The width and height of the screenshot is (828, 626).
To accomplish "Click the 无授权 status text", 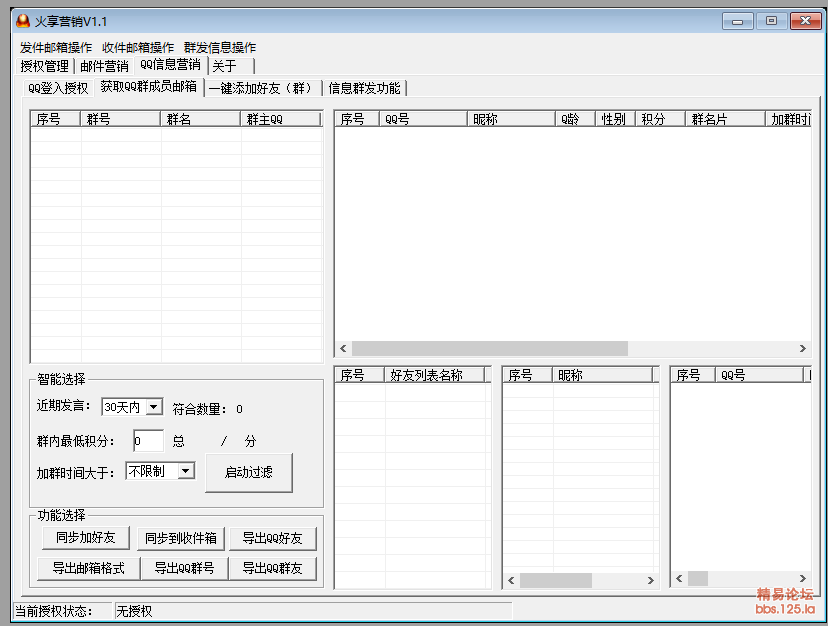I will pos(134,611).
